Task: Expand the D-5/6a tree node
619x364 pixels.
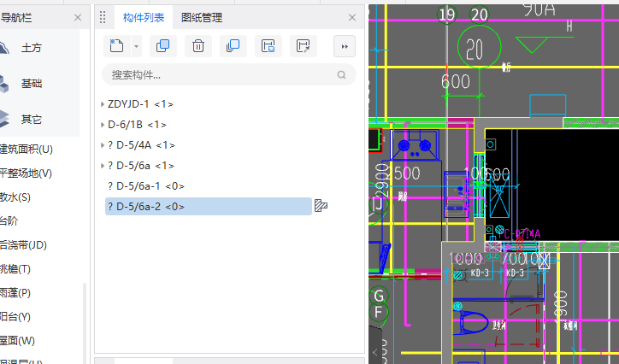Action: click(103, 166)
